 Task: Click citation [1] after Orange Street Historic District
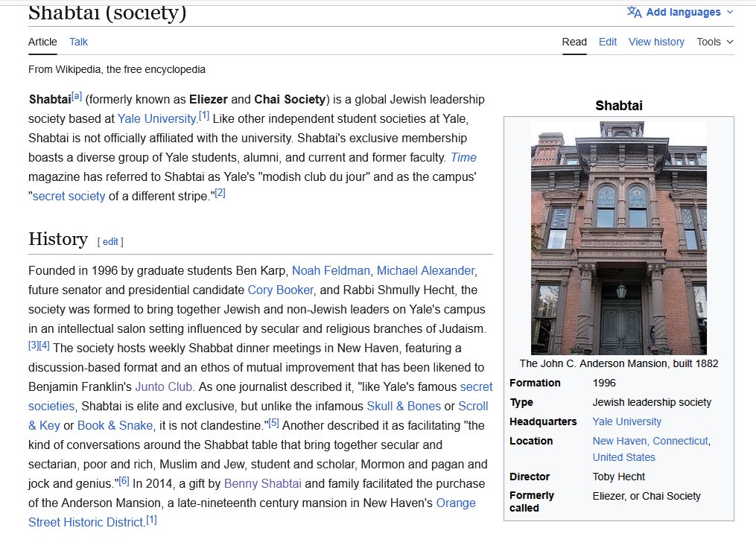[x=151, y=519]
